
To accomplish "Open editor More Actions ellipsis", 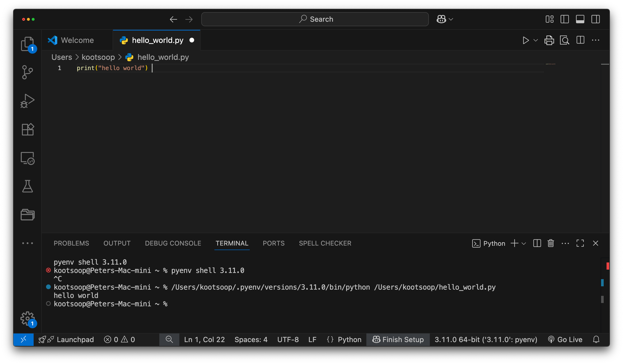I will click(596, 40).
